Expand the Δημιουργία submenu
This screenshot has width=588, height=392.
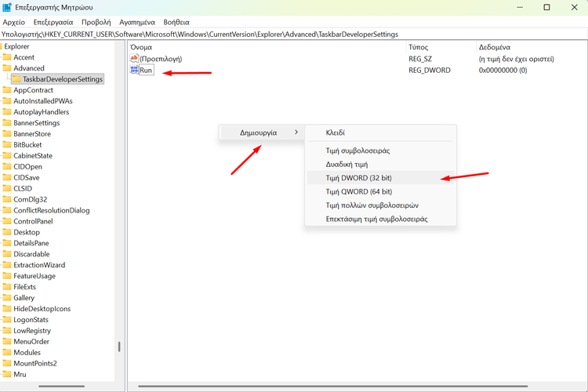pyautogui.click(x=259, y=132)
